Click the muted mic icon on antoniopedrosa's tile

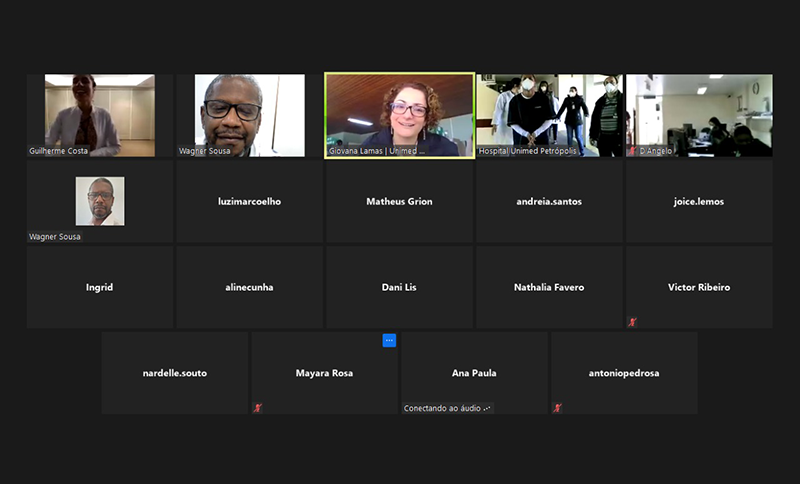point(557,408)
